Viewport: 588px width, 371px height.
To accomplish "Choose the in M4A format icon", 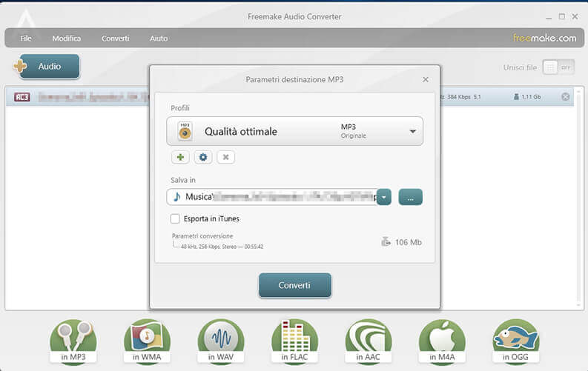I will (442, 341).
